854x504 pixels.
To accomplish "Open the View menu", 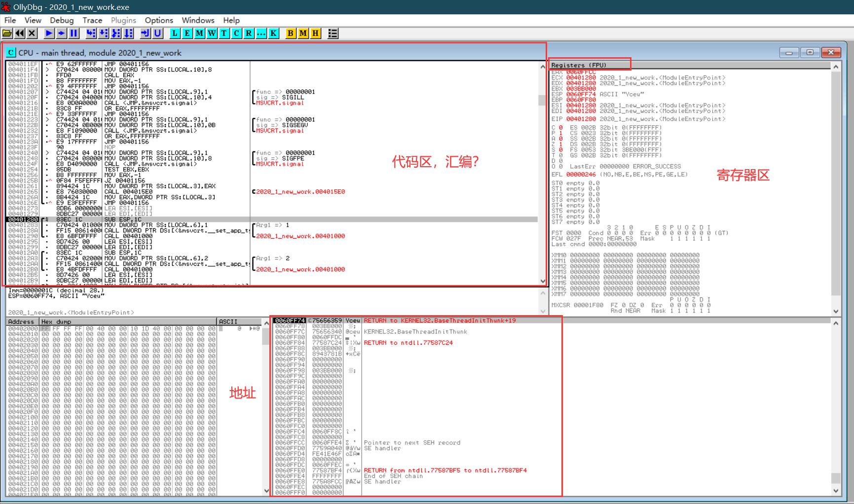I will [33, 20].
